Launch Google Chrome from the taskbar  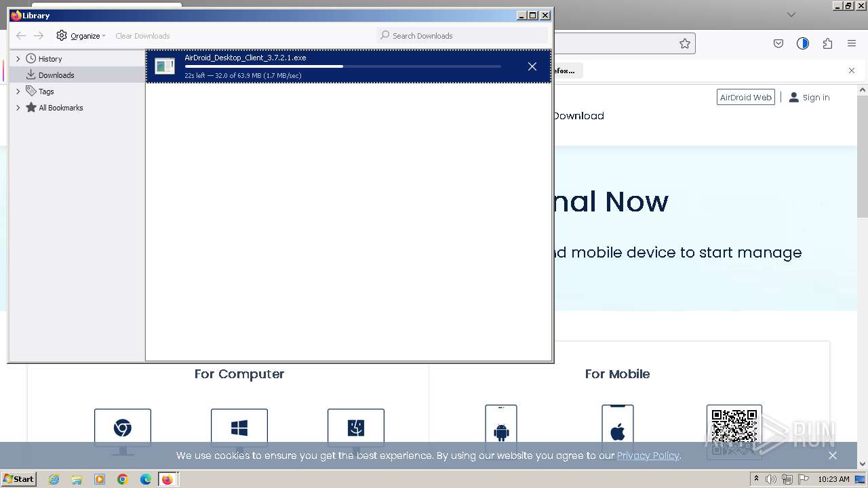point(123,479)
